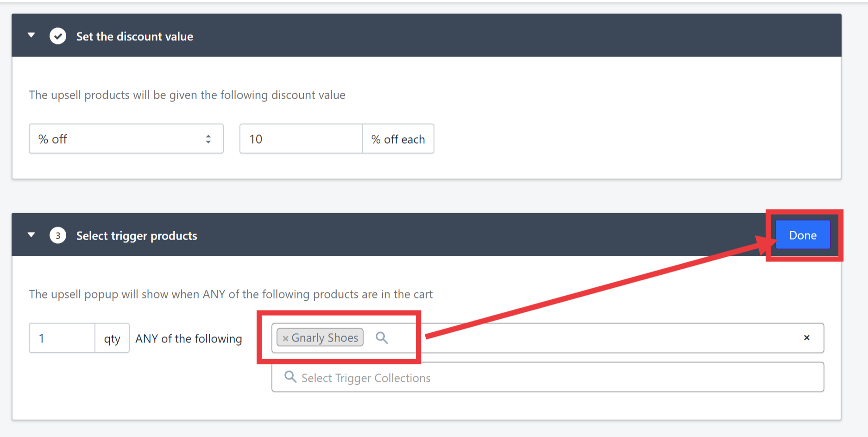Click the ANY of the following text
The width and height of the screenshot is (868, 437).
coord(189,339)
